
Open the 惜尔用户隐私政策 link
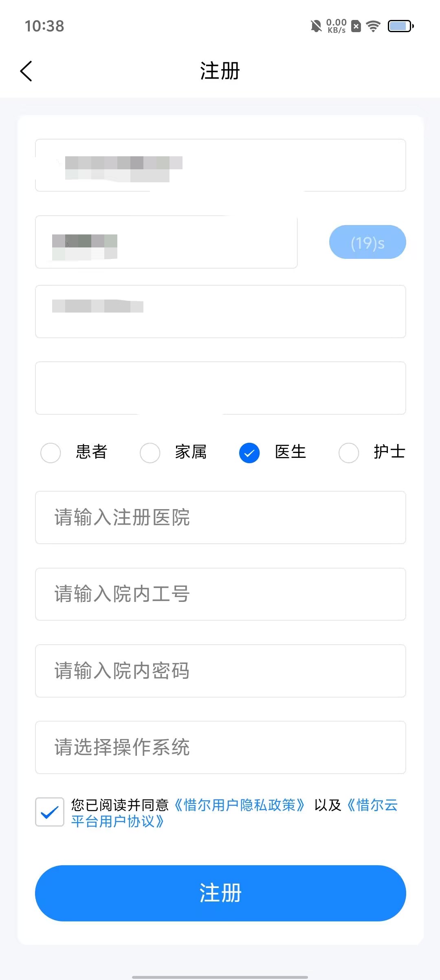[x=239, y=805]
